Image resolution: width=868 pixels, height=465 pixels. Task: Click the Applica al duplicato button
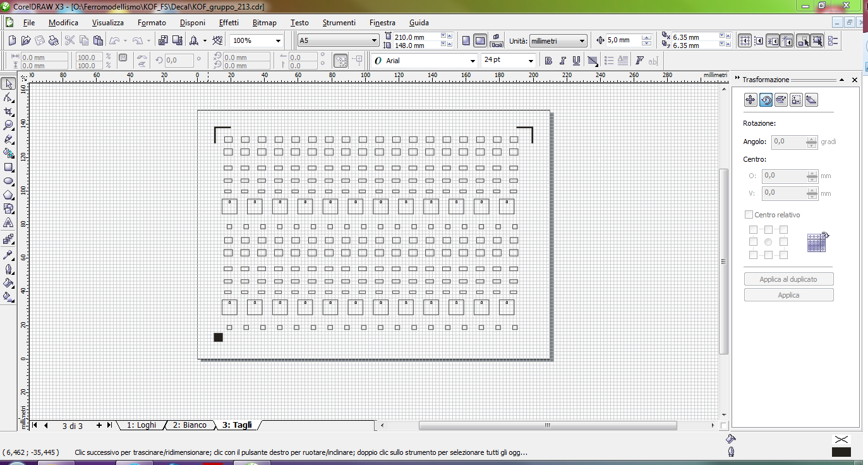click(x=788, y=279)
